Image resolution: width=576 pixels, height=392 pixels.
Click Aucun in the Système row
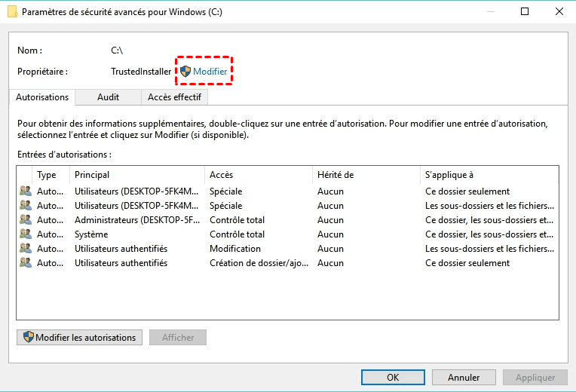pos(331,234)
